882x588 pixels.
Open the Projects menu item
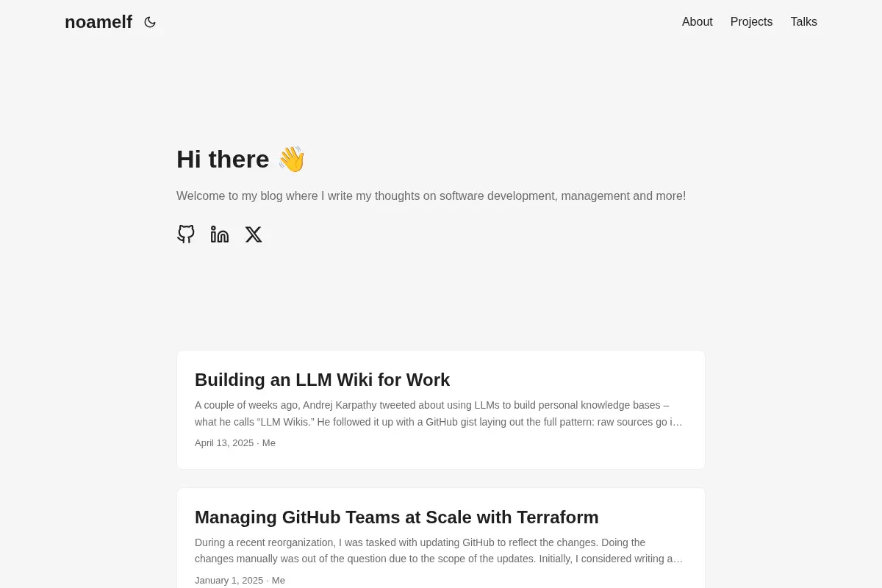pos(751,22)
